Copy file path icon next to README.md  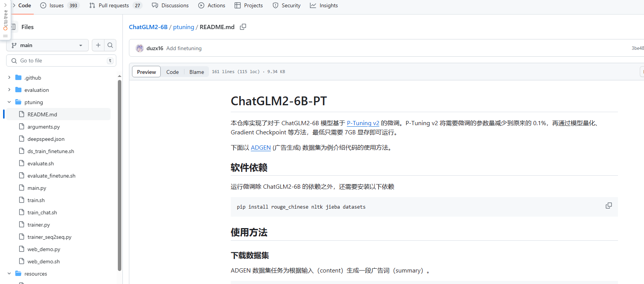click(x=243, y=27)
